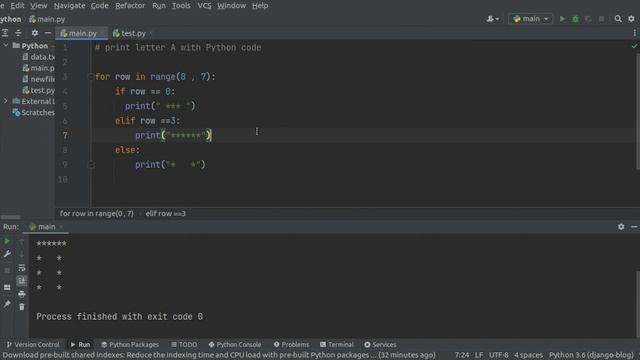The image size is (640, 360).
Task: Open Run panel settings gear
Action: point(621,227)
